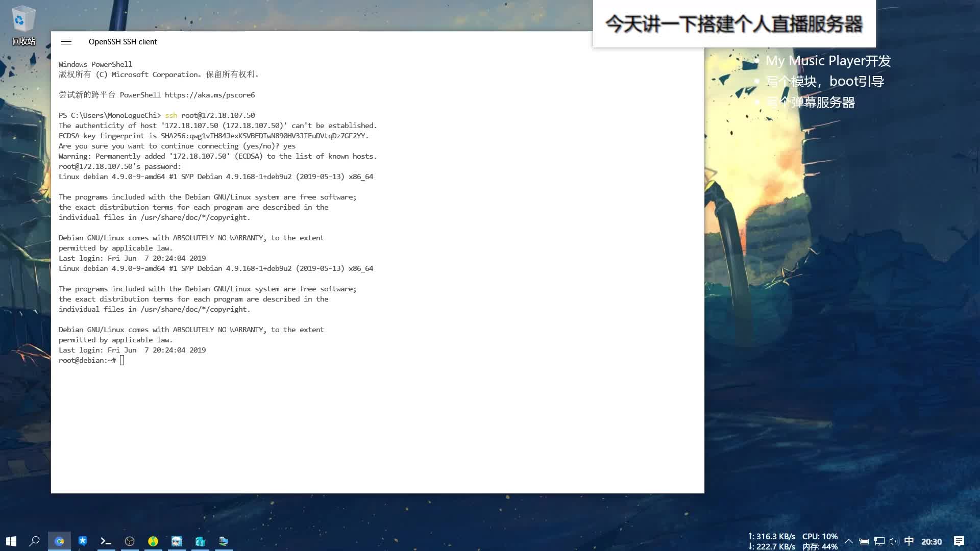Open the teal building taskbar app
Viewport: 980px width, 551px height.
pos(200,541)
